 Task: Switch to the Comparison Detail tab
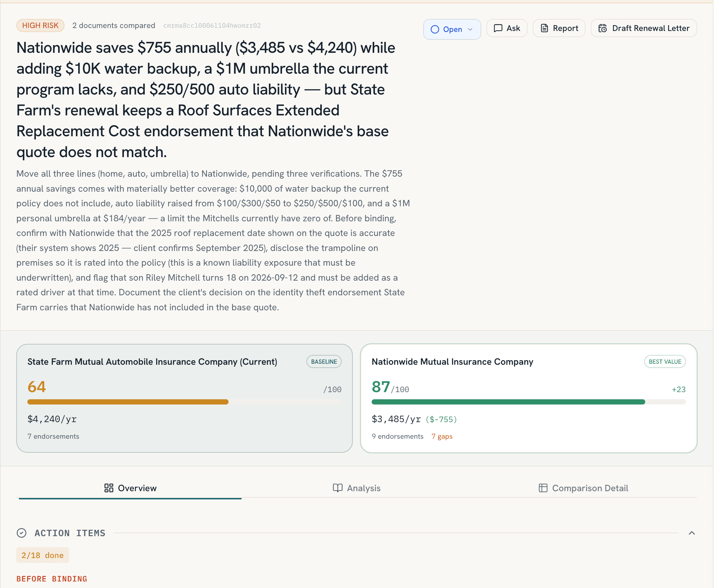[583, 488]
